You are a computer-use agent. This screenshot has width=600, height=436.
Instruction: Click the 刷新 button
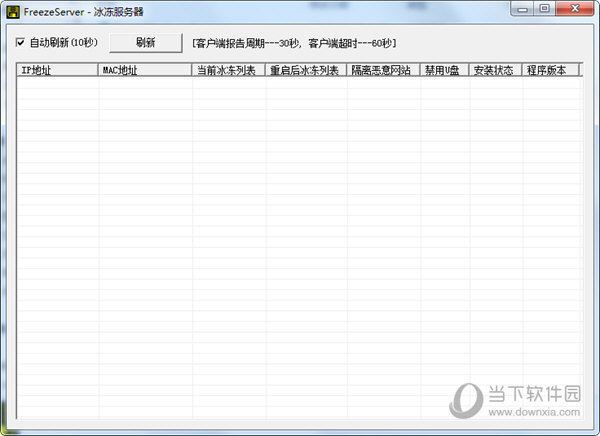[145, 42]
